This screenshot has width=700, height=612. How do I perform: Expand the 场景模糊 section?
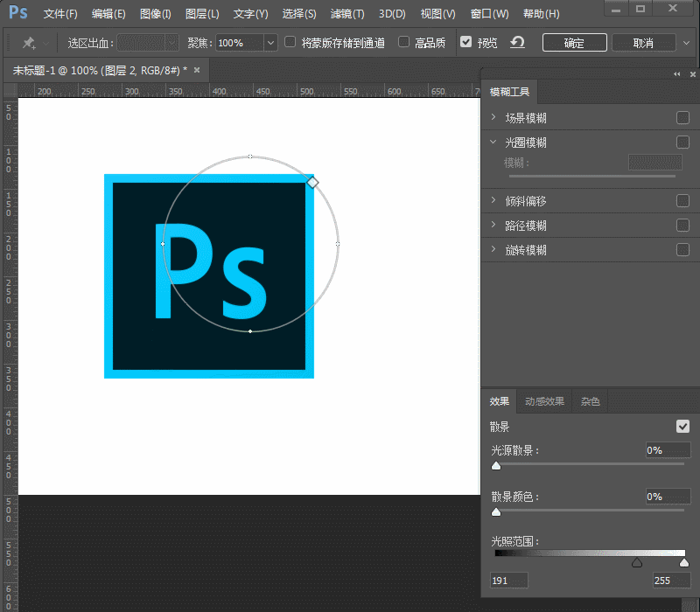[x=493, y=117]
